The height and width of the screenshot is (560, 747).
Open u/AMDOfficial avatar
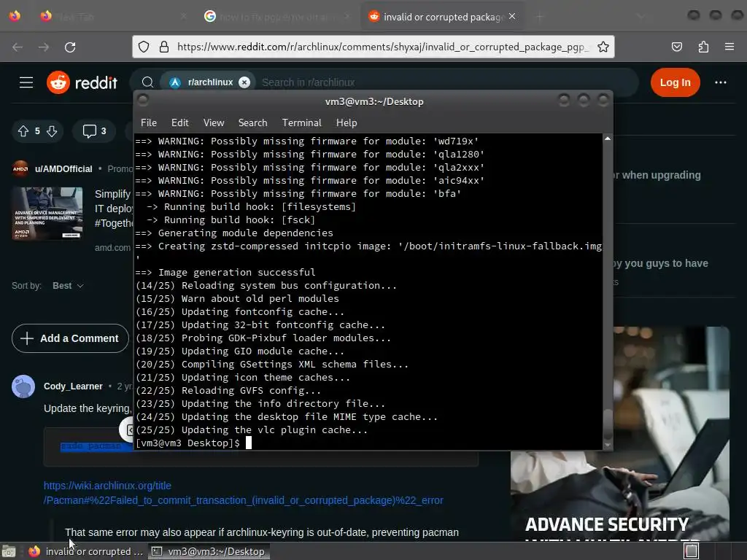pos(20,168)
